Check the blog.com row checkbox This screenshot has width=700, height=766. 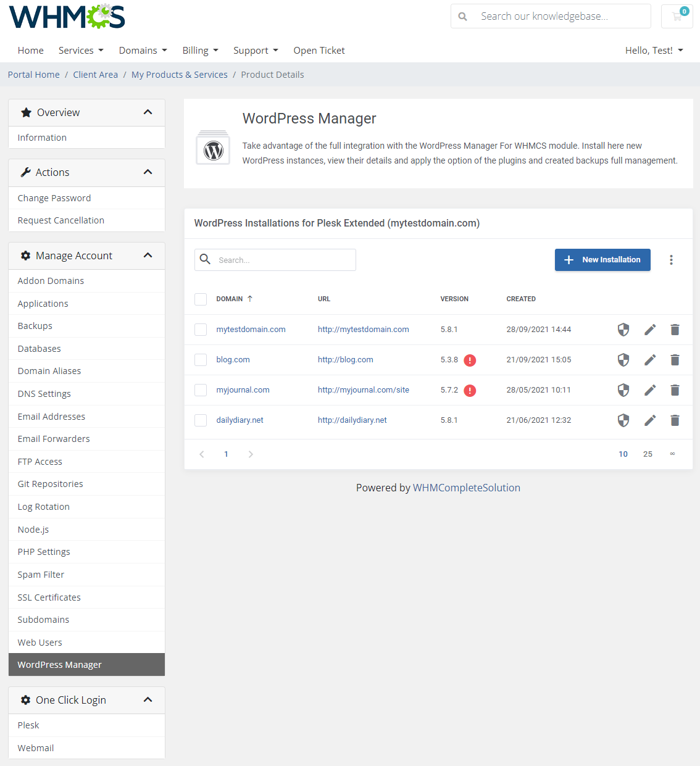pos(201,360)
